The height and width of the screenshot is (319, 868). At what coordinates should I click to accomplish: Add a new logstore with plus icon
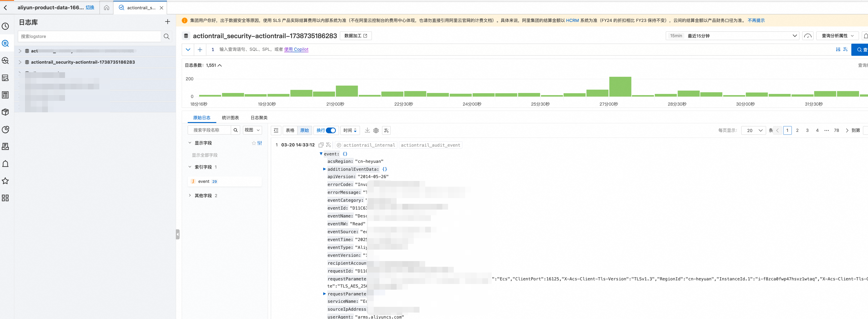click(167, 22)
